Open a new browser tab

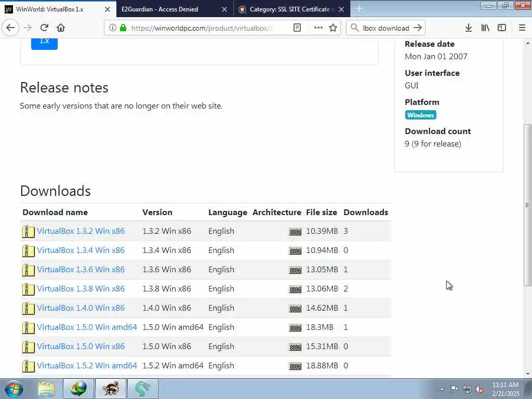point(359,9)
